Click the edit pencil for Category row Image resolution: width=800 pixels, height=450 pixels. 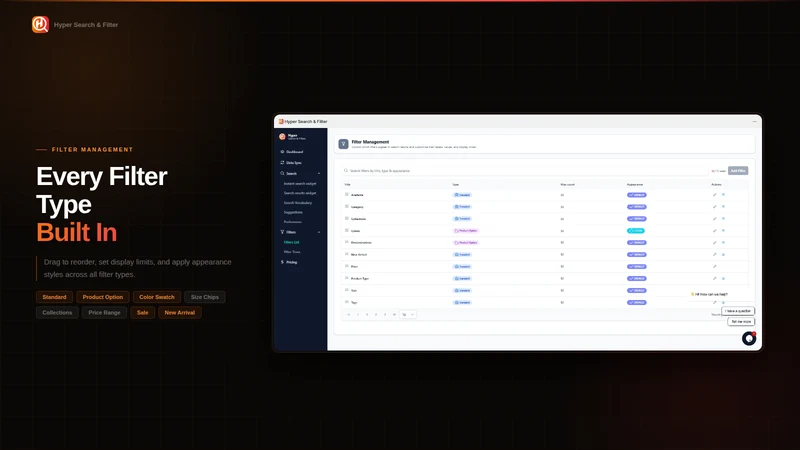pyautogui.click(x=714, y=207)
